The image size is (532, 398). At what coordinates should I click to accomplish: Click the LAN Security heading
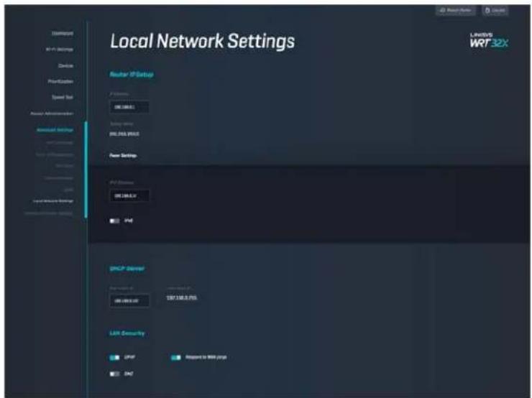click(127, 333)
